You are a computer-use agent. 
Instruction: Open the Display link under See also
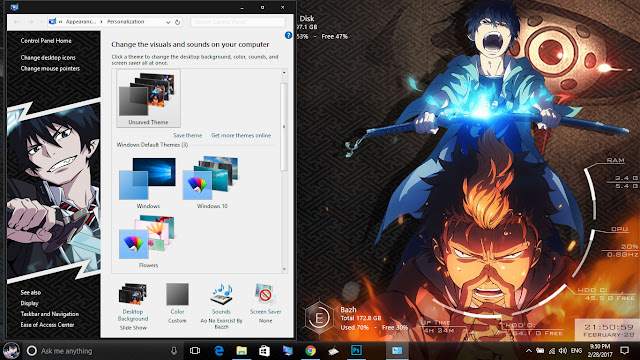point(29,303)
